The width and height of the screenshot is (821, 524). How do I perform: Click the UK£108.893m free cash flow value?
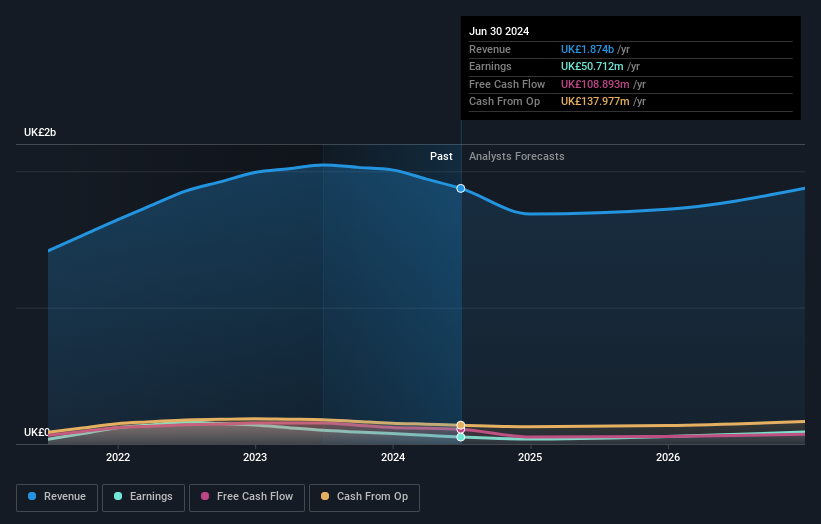595,84
